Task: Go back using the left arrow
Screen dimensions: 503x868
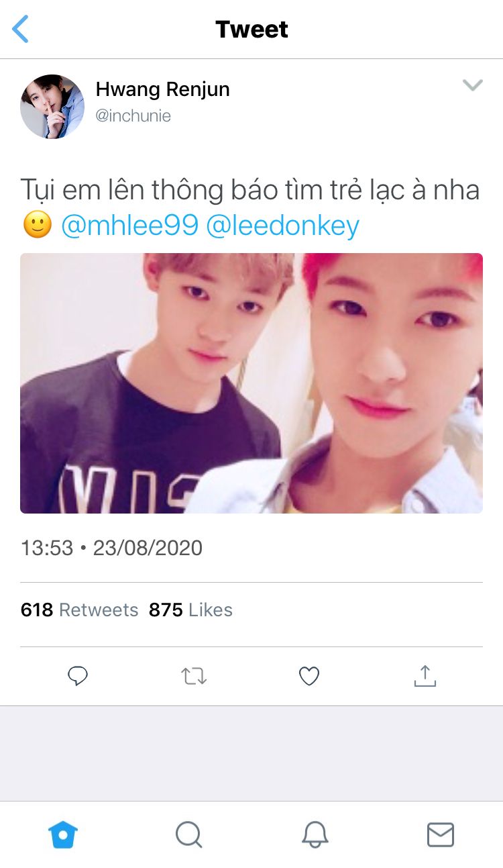Action: [21, 30]
